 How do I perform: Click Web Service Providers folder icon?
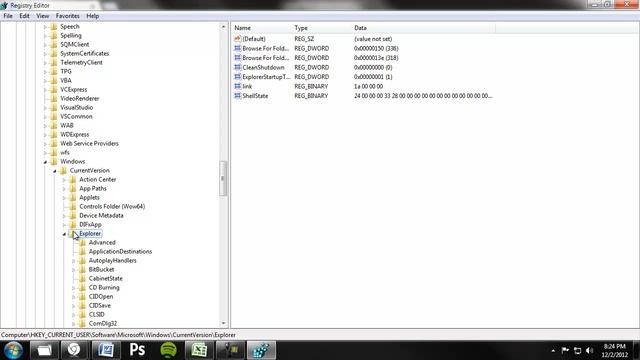54,143
